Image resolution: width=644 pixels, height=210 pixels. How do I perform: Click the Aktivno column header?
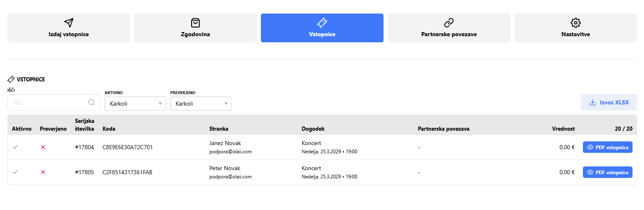22,129
